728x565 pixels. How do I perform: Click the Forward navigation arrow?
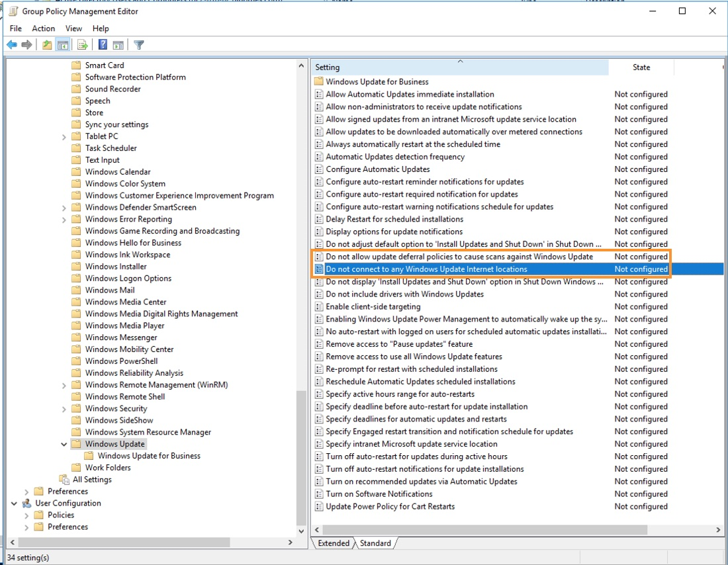tap(26, 44)
